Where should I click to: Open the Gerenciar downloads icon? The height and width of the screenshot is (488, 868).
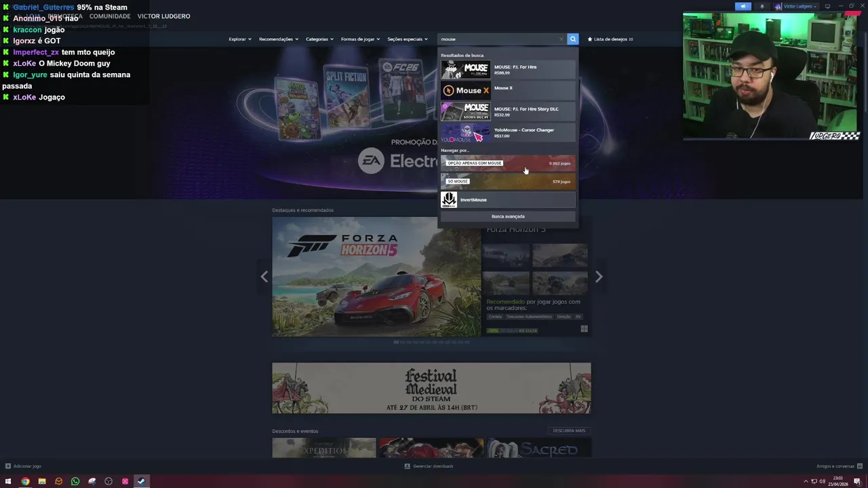point(408,466)
